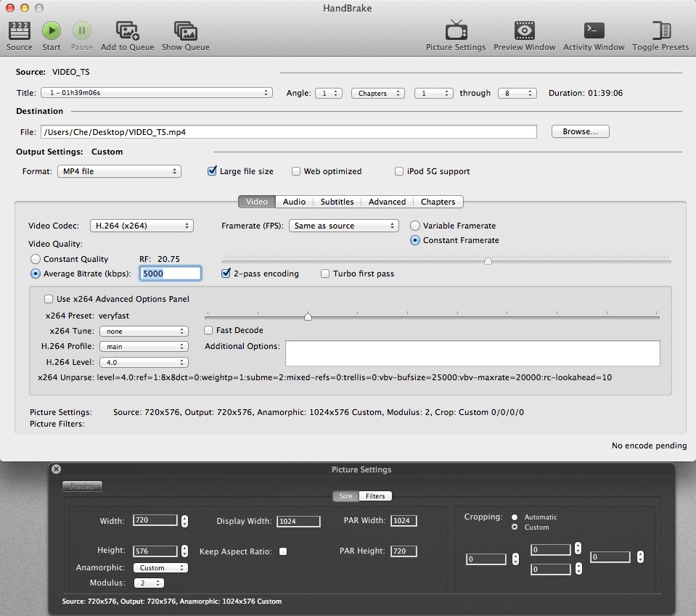Open the Show Queue icon
This screenshot has height=616, width=696.
click(x=186, y=30)
